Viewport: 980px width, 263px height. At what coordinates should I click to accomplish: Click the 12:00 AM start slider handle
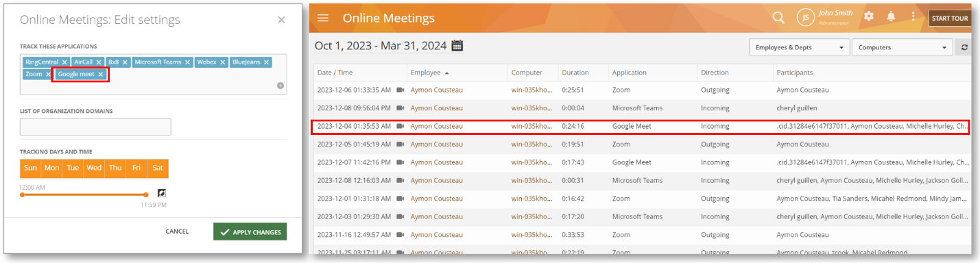pyautogui.click(x=22, y=195)
